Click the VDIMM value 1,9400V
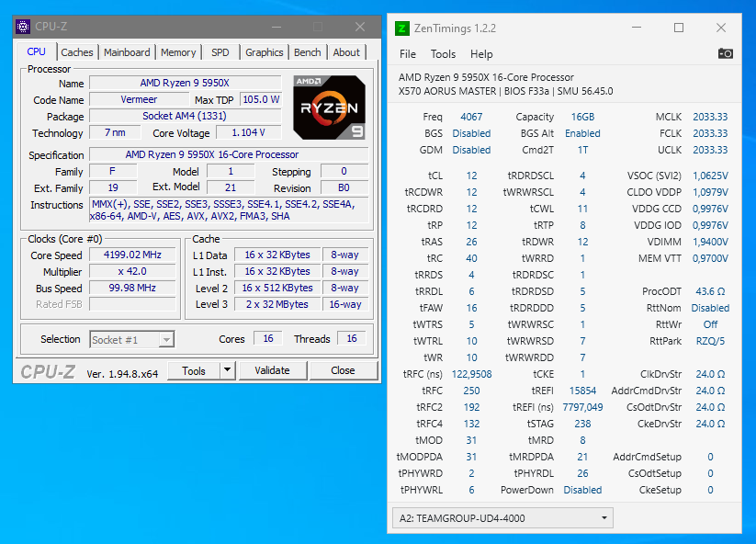 pyautogui.click(x=710, y=242)
